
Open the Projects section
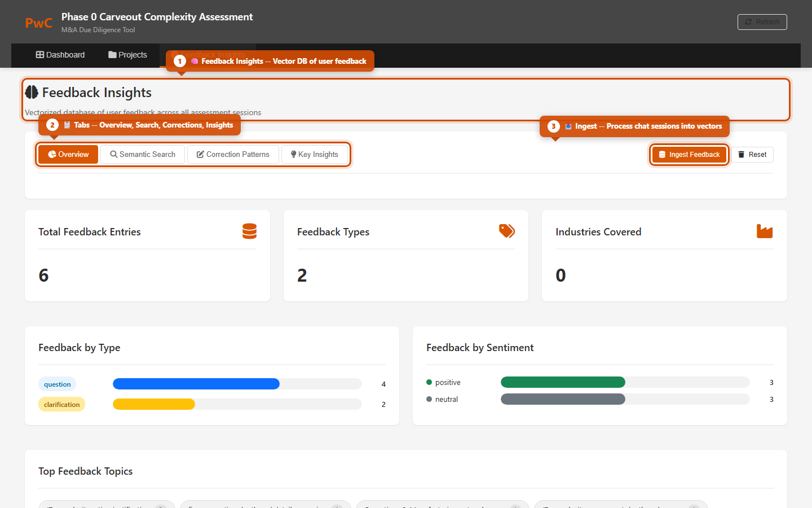pyautogui.click(x=127, y=55)
